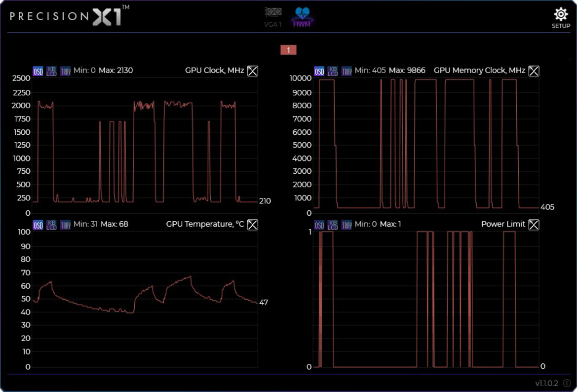The width and height of the screenshot is (577, 392).
Task: Toggle KB LCD for GPU Temperature graph
Action: coord(51,225)
